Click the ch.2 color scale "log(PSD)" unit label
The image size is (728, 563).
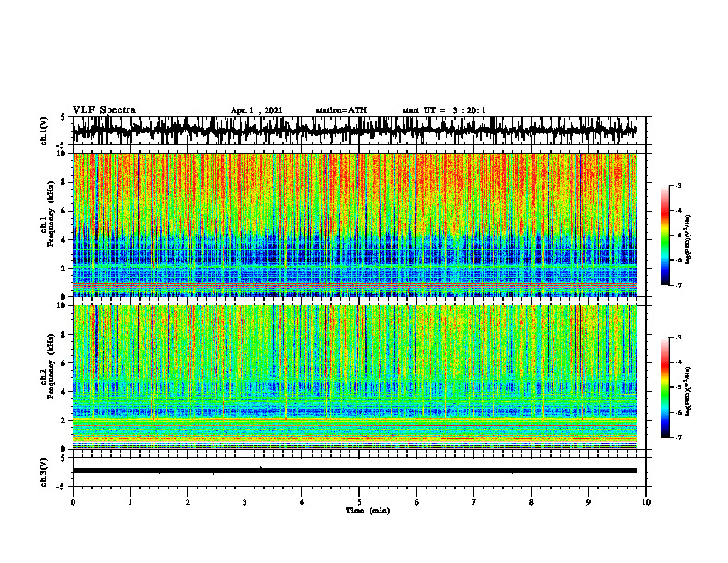point(688,392)
